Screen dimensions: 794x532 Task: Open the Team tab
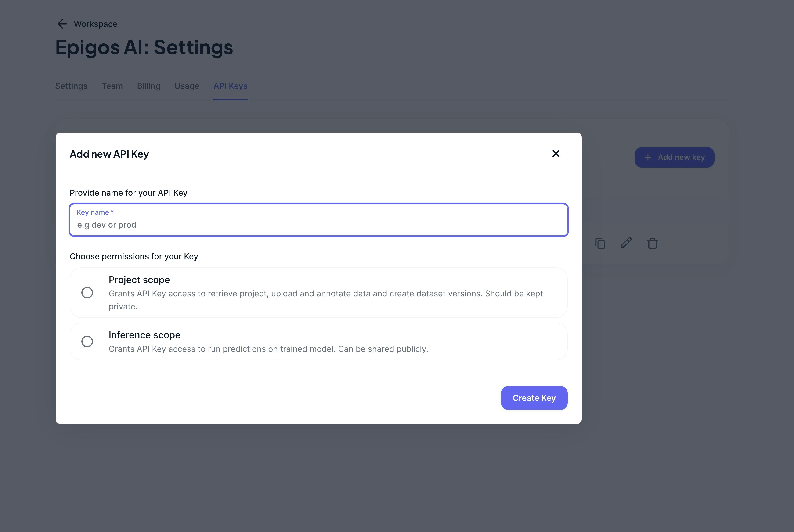click(112, 86)
